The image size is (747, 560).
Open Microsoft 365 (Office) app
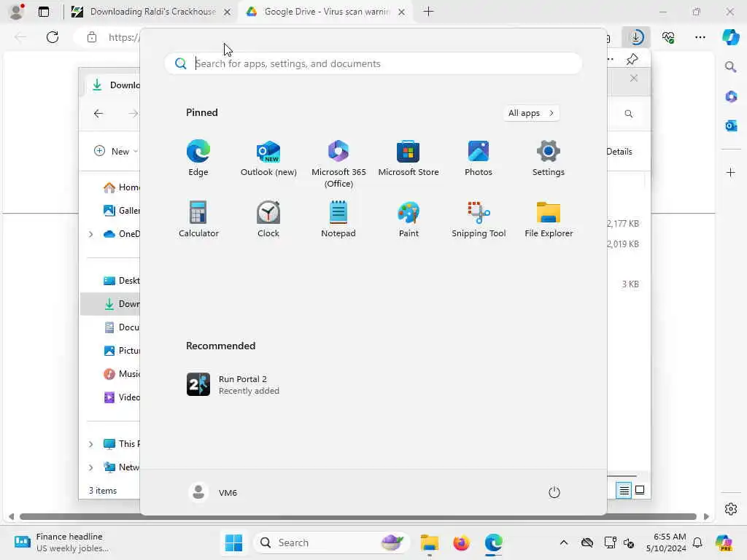click(x=338, y=164)
